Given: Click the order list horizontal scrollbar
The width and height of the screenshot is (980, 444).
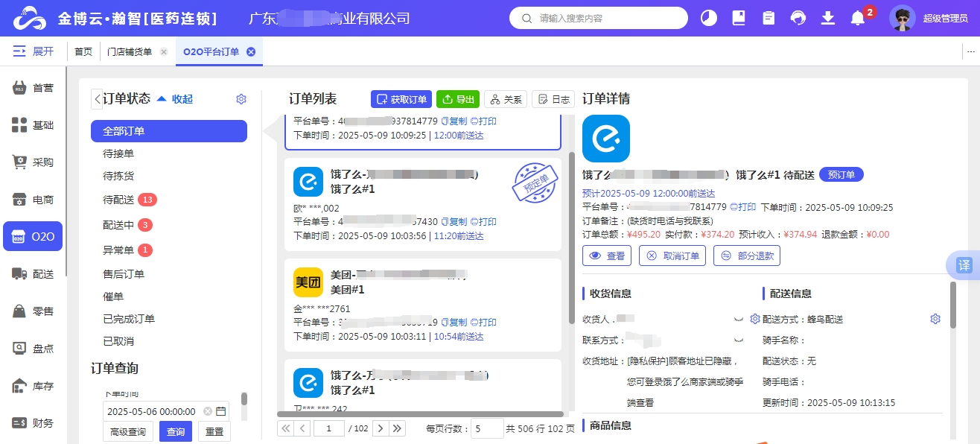Looking at the screenshot, I should (420, 414).
